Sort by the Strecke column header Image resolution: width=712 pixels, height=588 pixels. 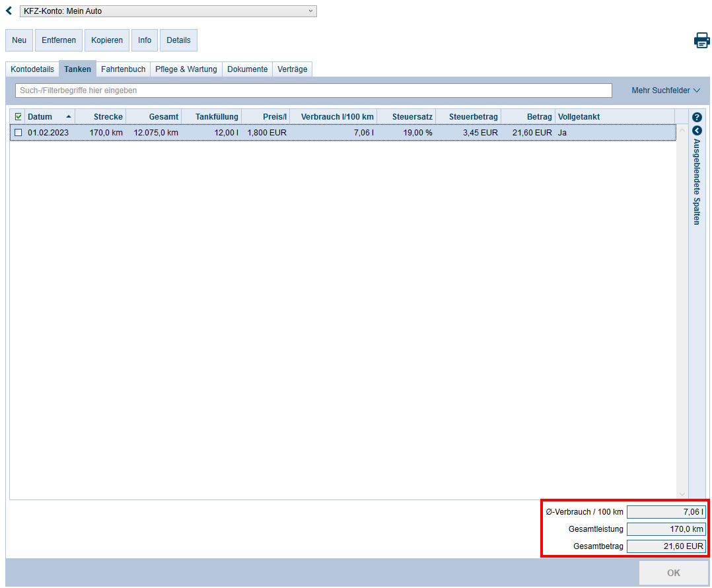click(100, 117)
